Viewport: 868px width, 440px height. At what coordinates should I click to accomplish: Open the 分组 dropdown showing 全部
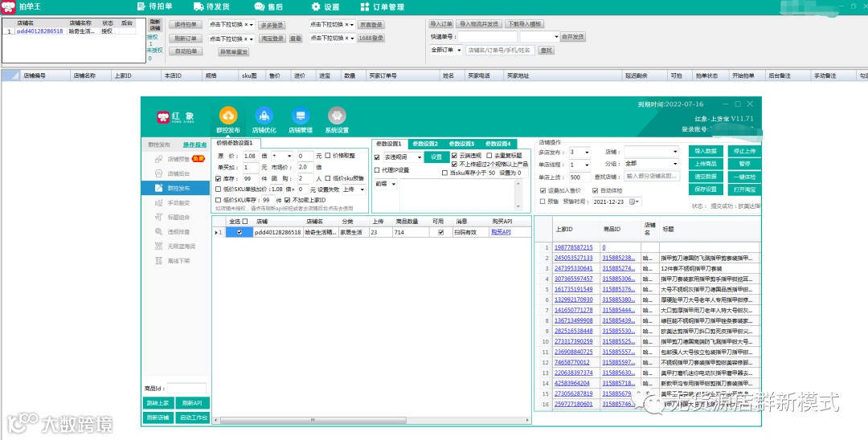[x=651, y=164]
